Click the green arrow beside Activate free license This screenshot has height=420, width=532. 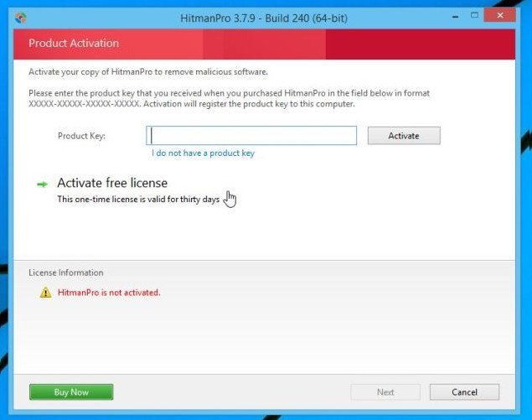[41, 183]
